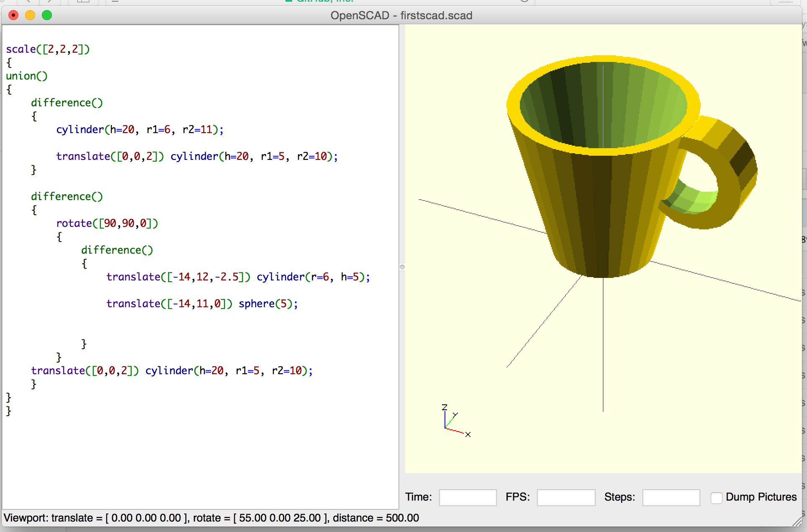This screenshot has height=532, width=807.
Task: Place cursor on rotate([90,90,0]) line
Action: (107, 224)
